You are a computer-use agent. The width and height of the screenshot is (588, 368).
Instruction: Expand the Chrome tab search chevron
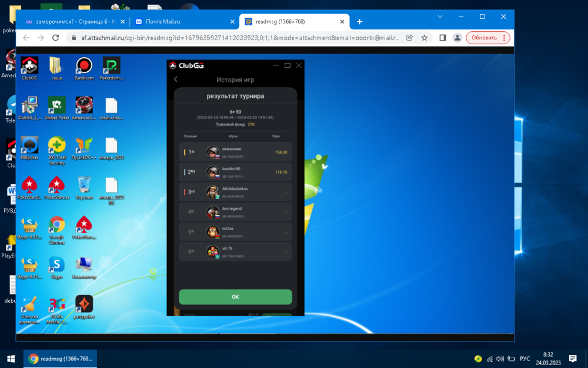coord(440,17)
